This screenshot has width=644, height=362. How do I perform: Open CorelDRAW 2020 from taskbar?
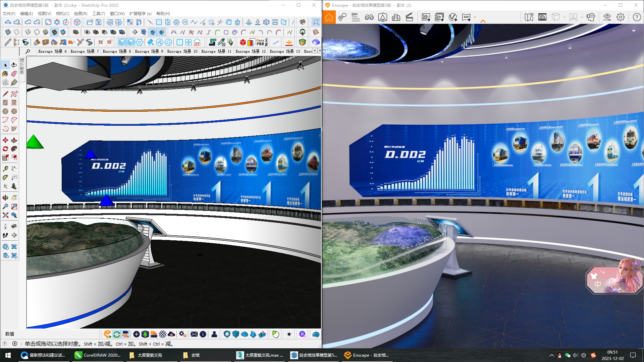[98, 355]
